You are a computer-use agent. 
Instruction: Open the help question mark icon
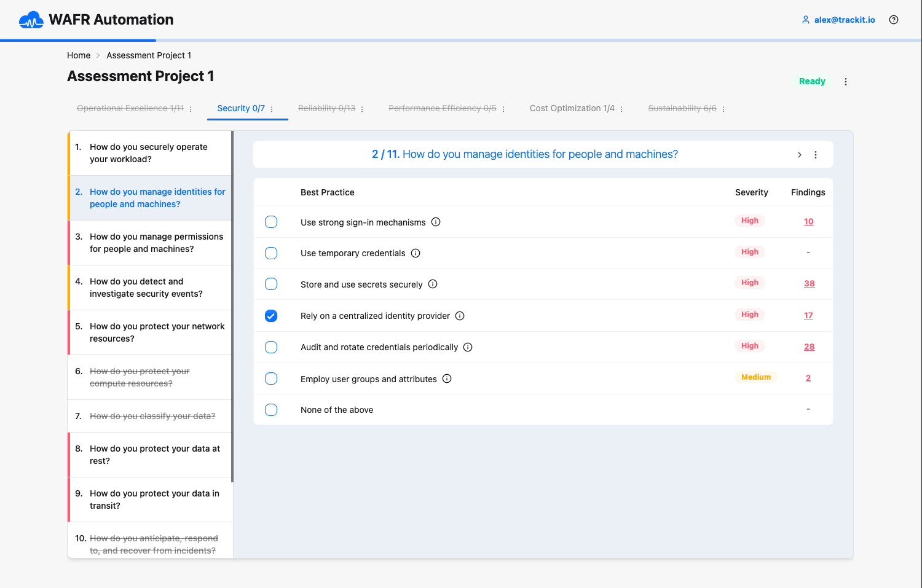(894, 20)
